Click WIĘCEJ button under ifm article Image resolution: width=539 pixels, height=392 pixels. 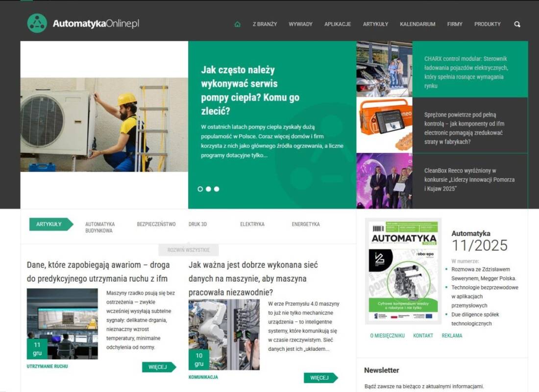click(x=159, y=367)
